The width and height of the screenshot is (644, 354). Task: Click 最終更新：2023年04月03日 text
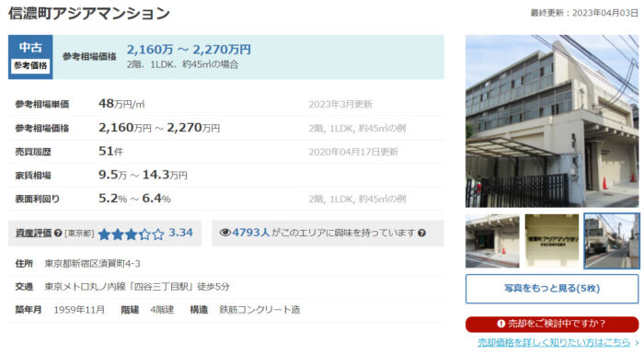[x=584, y=13]
